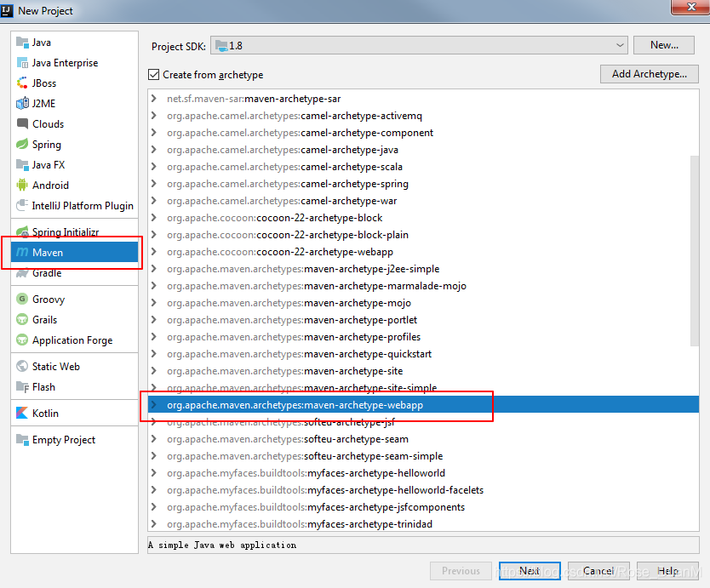Screen dimensions: 710x588
Task: Click the Java FX folder icon
Action: point(22,164)
